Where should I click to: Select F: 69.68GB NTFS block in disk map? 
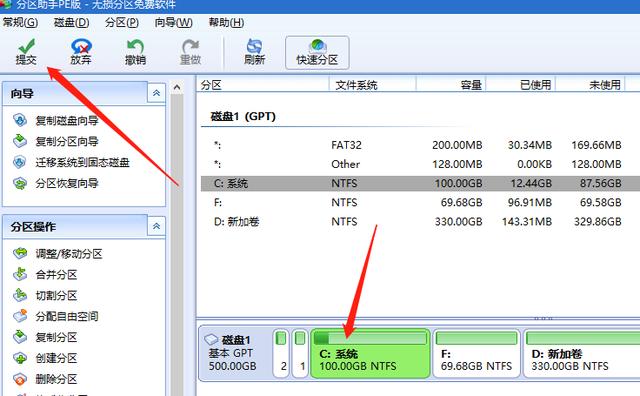(476, 353)
